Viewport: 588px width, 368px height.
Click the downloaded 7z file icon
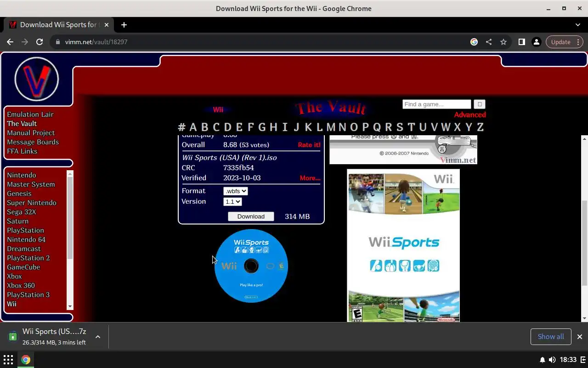[x=13, y=337]
